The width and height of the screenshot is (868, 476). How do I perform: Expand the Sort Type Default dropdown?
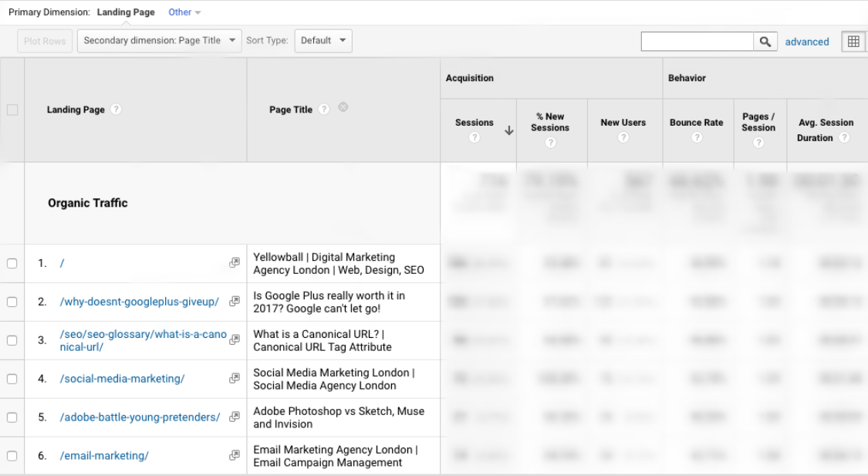tap(323, 41)
